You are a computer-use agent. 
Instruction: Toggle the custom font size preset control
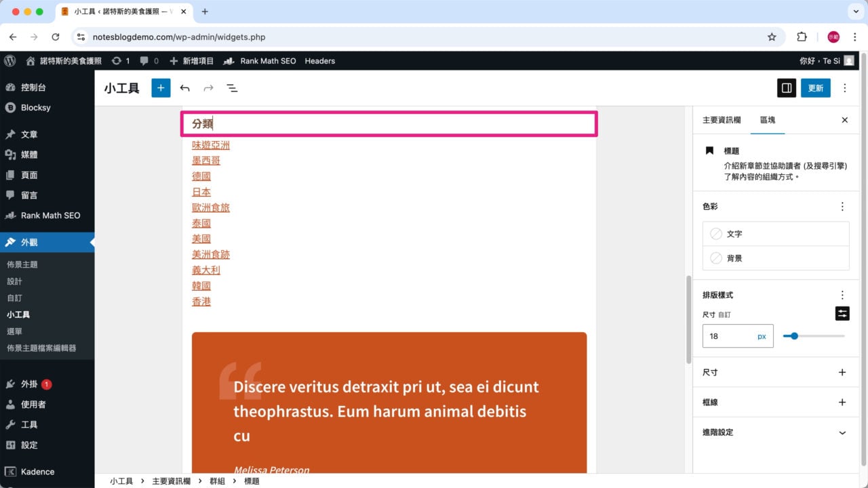842,313
